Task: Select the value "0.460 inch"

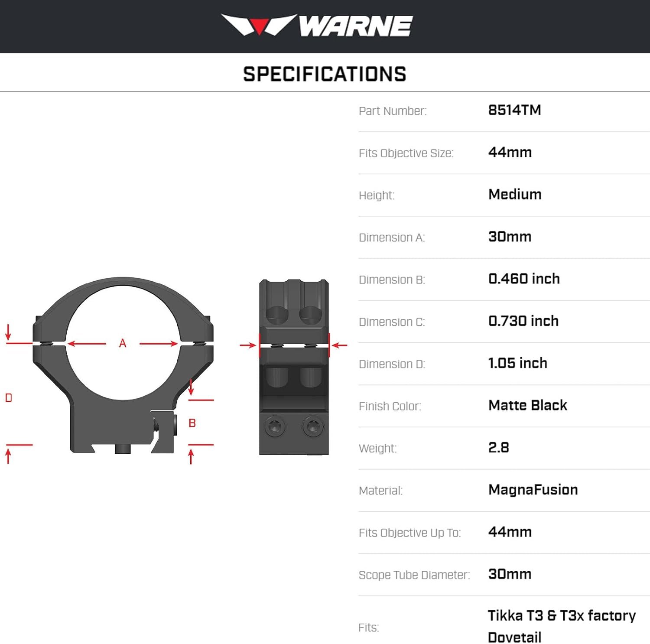Action: pos(524,279)
